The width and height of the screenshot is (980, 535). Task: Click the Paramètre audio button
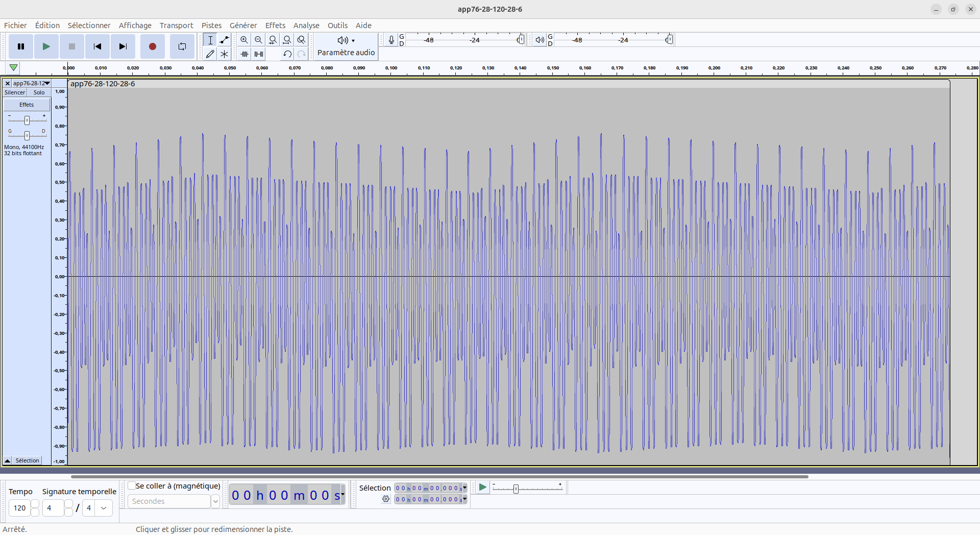point(346,46)
